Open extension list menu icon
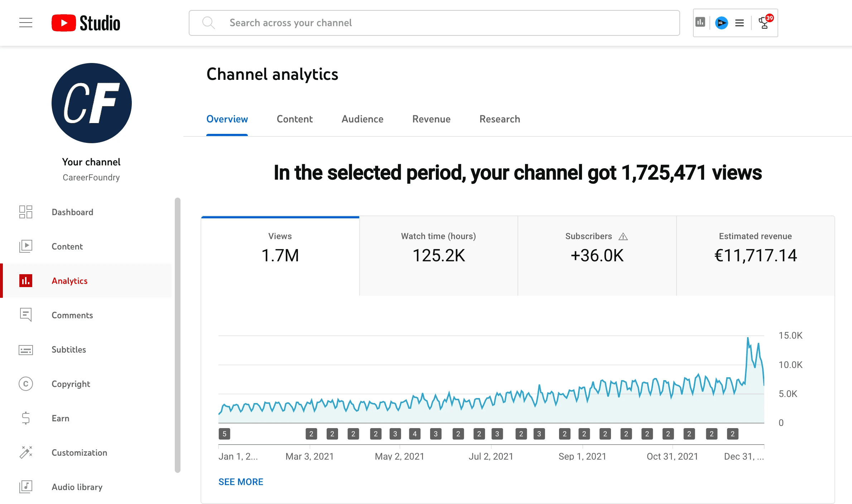The image size is (852, 504). [740, 23]
